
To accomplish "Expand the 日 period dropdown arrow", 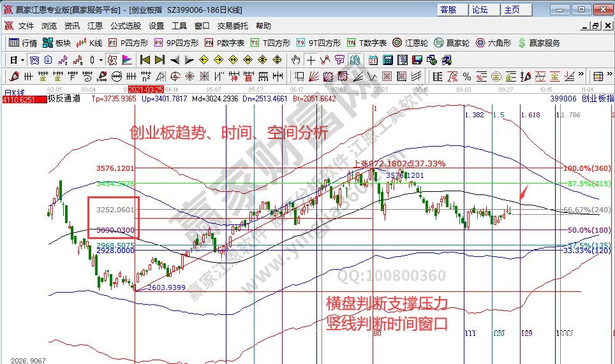I will coord(22,60).
